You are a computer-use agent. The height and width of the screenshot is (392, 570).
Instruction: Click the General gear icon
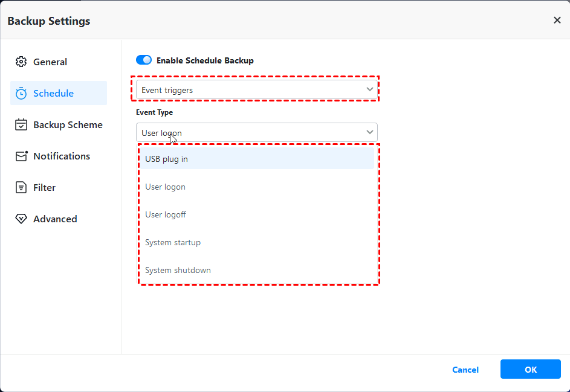pos(21,62)
